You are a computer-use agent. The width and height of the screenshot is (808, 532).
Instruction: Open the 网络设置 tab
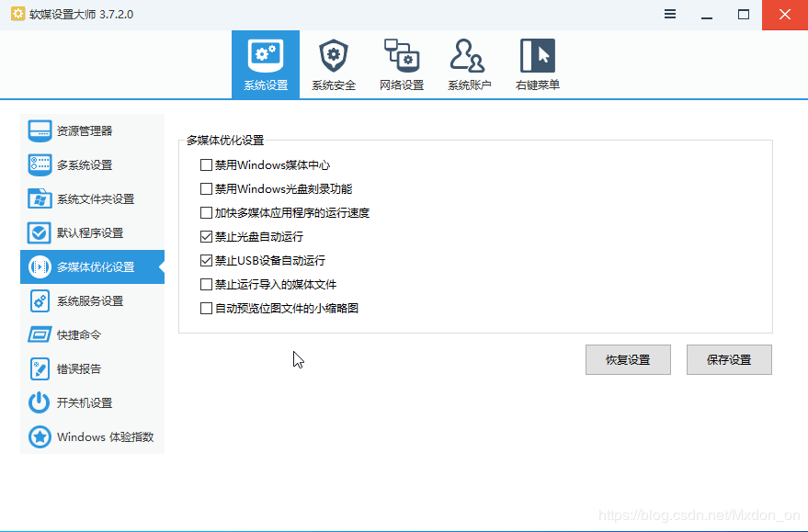pyautogui.click(x=401, y=62)
